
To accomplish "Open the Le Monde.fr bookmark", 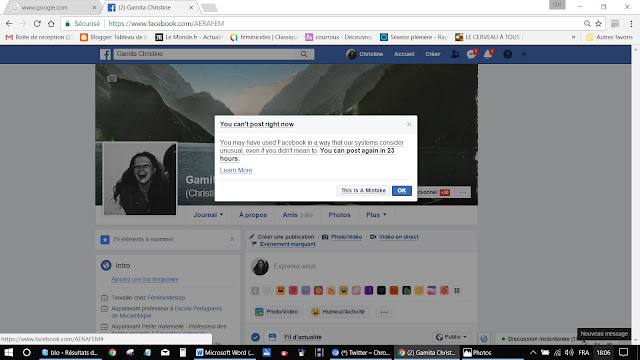I will tap(189, 37).
